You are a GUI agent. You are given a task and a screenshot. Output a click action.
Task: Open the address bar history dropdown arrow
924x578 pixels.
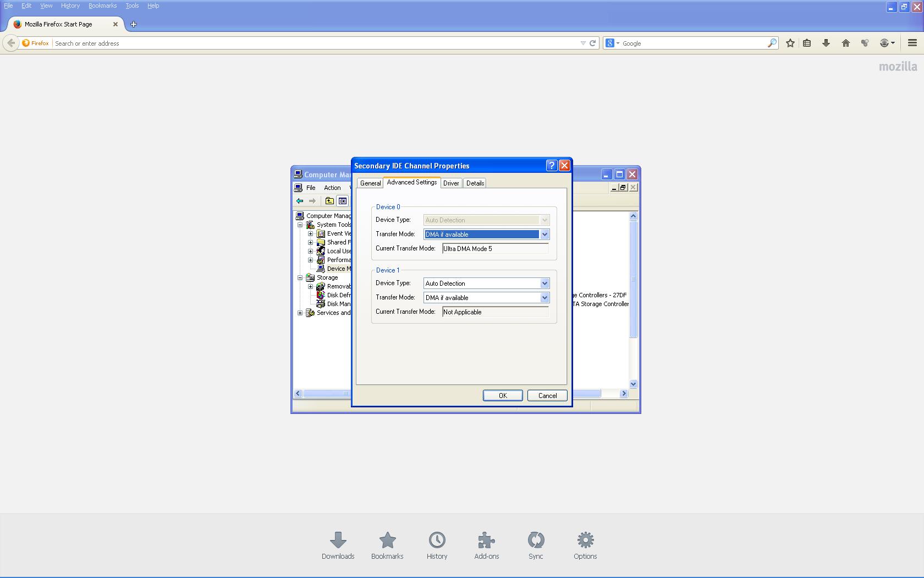(583, 43)
